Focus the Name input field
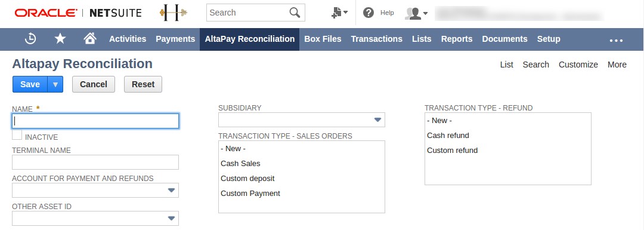Image resolution: width=644 pixels, height=230 pixels. coord(95,121)
